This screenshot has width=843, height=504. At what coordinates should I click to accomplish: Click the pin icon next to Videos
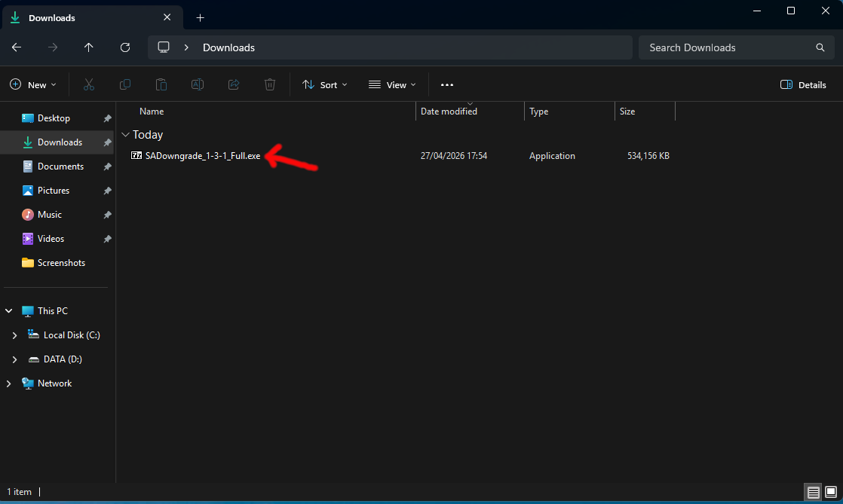107,239
